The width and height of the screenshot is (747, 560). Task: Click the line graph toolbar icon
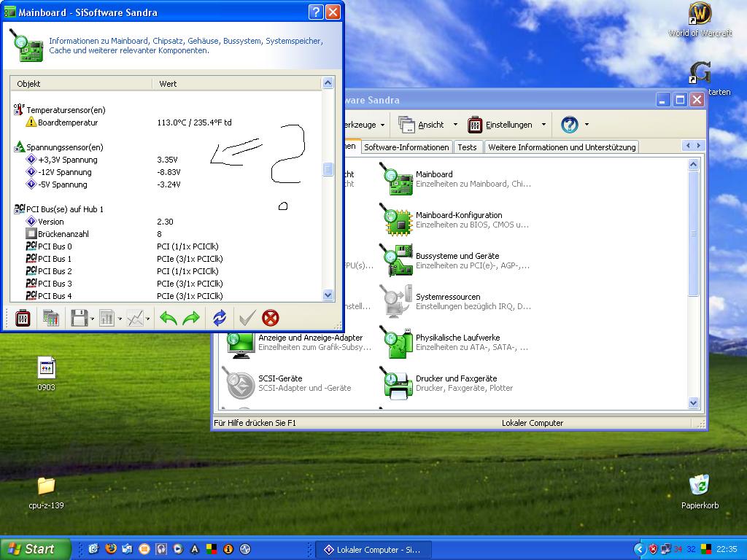135,318
